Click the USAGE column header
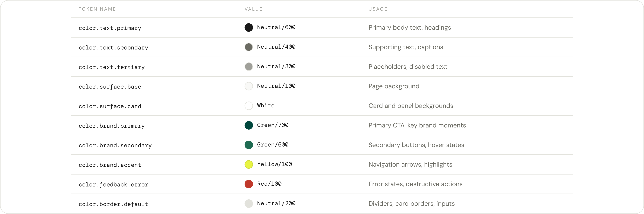The height and width of the screenshot is (214, 644). point(378,9)
